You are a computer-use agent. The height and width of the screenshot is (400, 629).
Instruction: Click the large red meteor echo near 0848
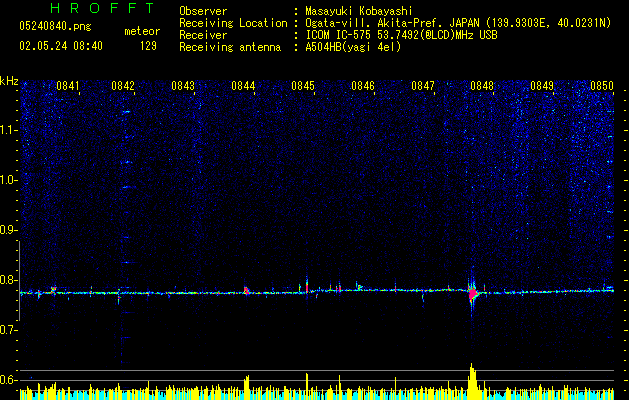pos(473,294)
